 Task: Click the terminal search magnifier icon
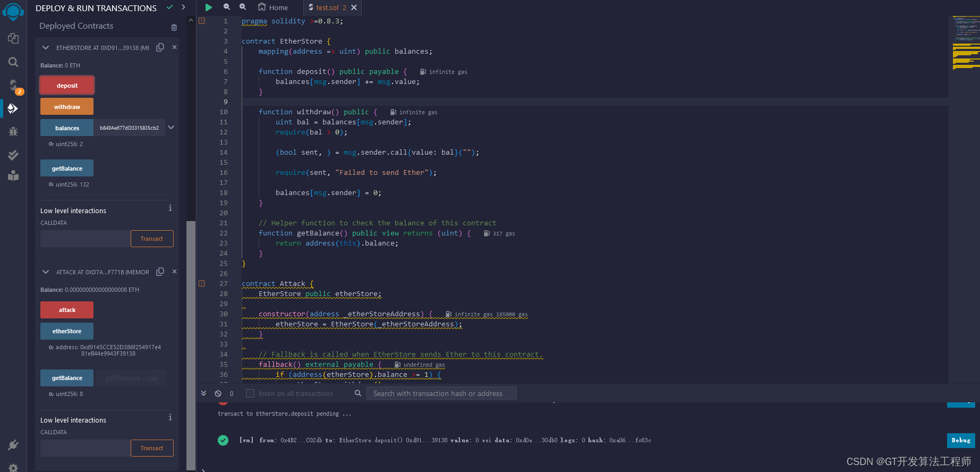[358, 393]
